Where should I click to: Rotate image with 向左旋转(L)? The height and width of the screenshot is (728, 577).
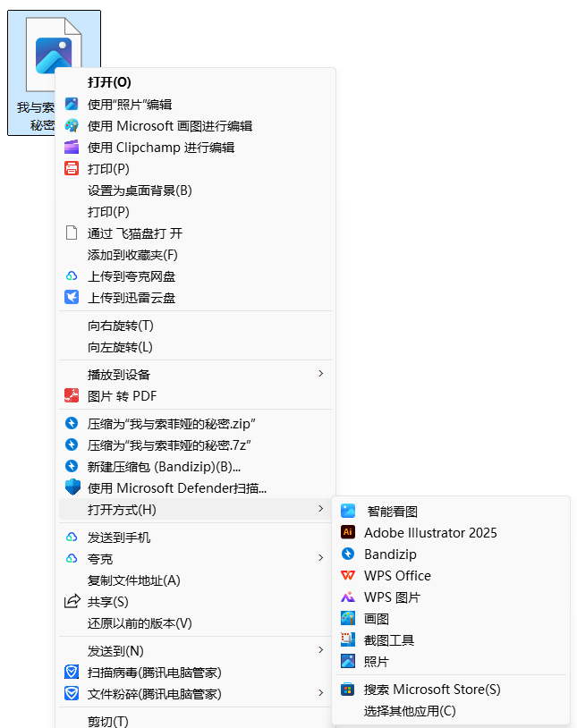click(x=196, y=347)
